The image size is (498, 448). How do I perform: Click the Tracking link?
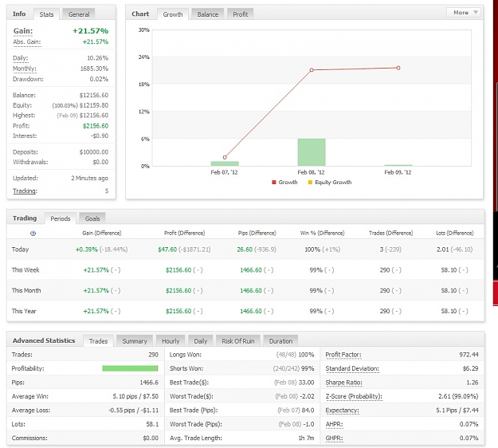25,191
